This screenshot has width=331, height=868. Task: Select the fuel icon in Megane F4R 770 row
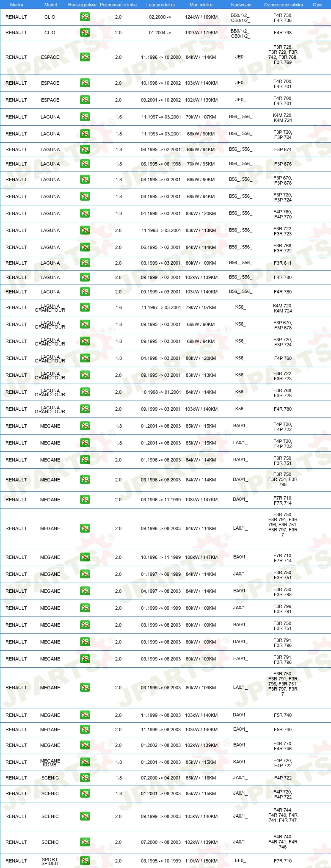pos(85,745)
